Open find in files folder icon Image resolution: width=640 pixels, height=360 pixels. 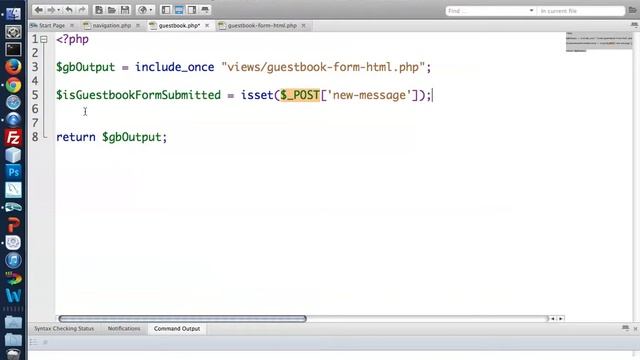[x=633, y=11]
